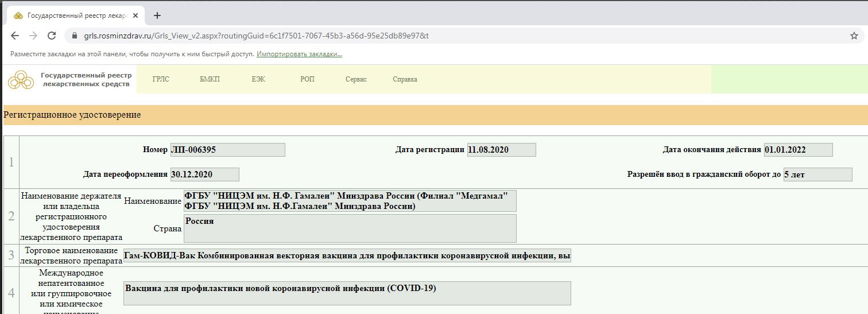Click the Регистрационное удостоверение header text
Screen dimensions: 868x314
72,115
